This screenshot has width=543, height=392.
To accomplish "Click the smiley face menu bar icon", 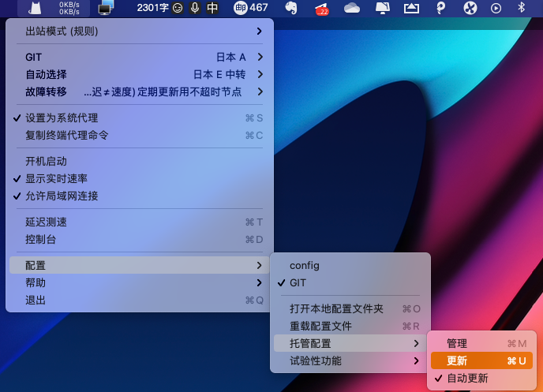I will click(178, 8).
